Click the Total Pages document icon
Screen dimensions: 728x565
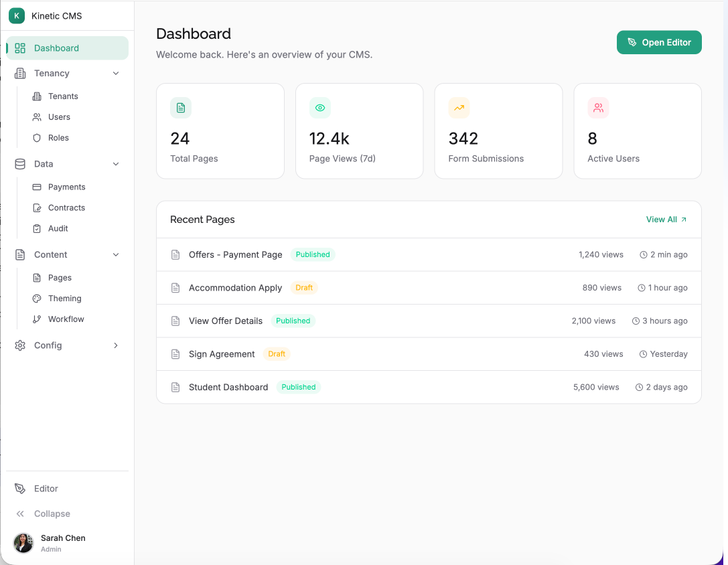pos(181,108)
